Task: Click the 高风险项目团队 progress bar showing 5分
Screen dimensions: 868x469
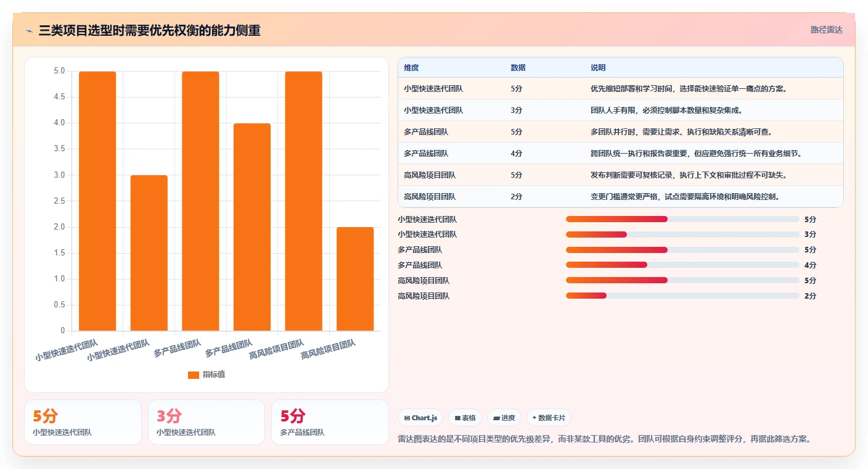Action: tap(682, 280)
